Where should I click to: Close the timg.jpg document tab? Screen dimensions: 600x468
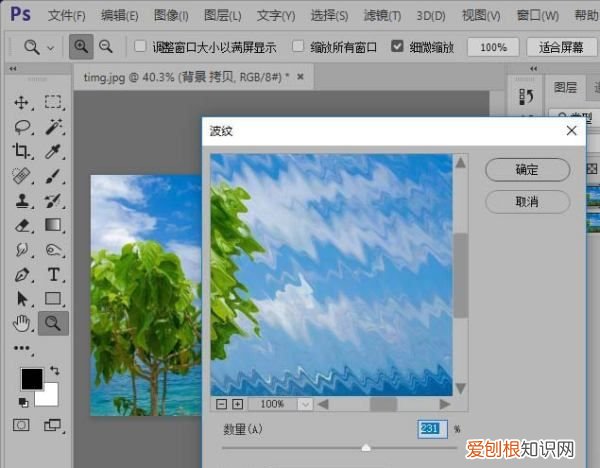300,77
